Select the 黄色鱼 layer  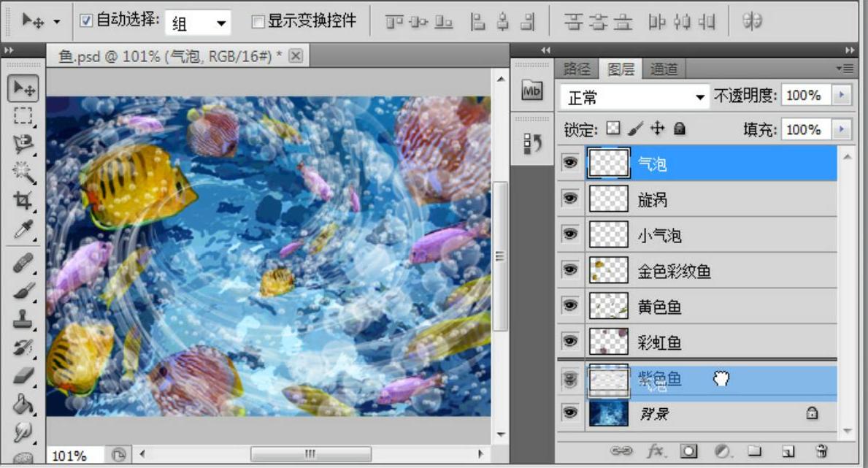point(659,307)
